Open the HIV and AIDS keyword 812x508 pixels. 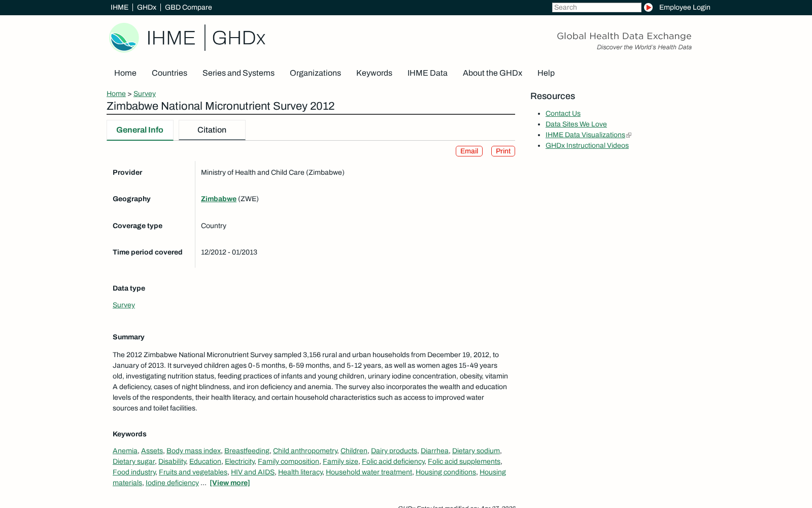(253, 472)
